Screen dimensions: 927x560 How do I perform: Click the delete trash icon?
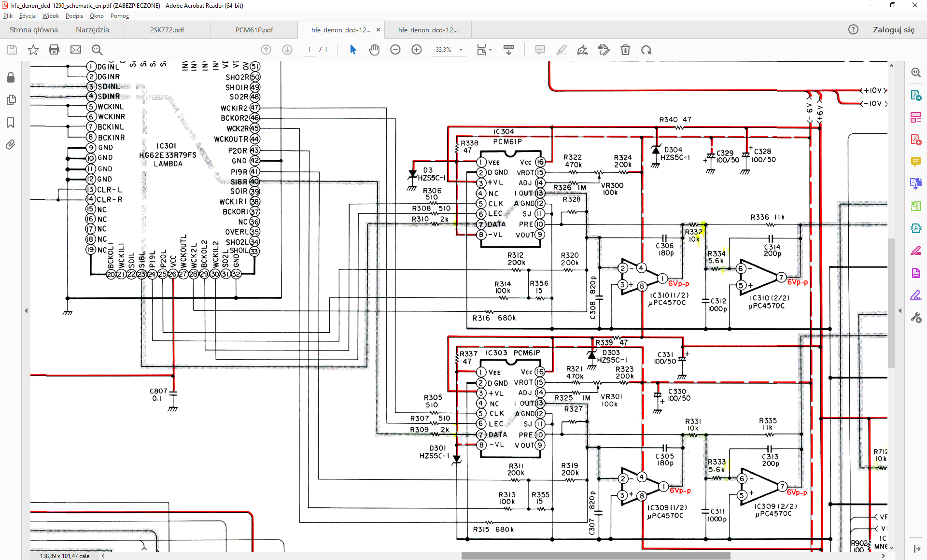tap(625, 50)
